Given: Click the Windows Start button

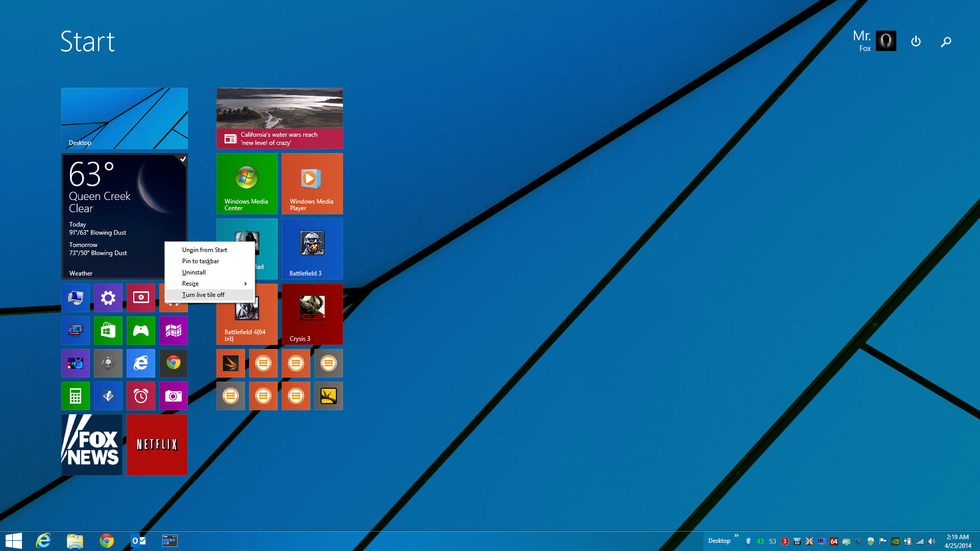Looking at the screenshot, I should 13,541.
